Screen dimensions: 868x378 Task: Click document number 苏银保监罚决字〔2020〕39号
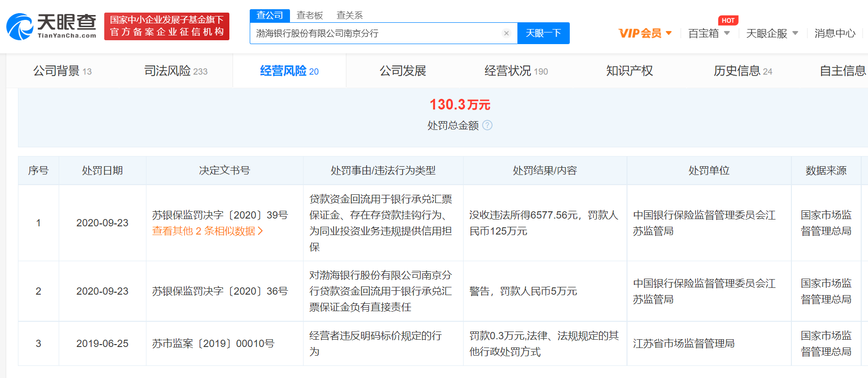(x=220, y=215)
